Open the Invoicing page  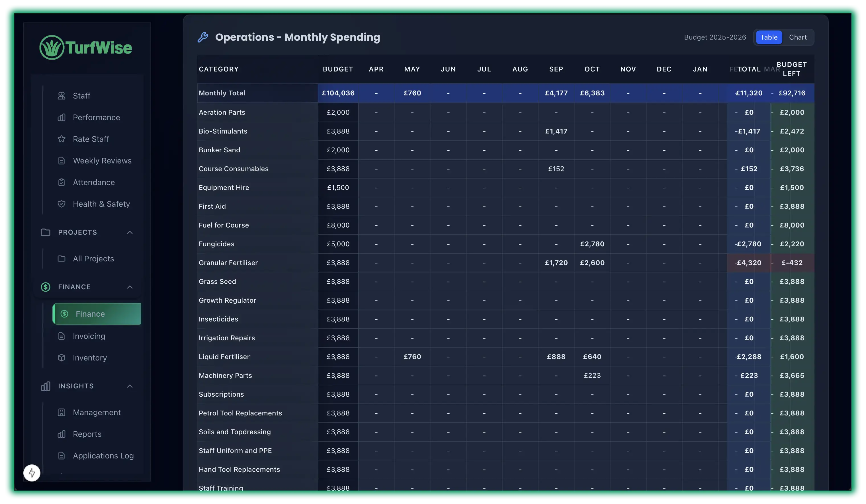[89, 336]
